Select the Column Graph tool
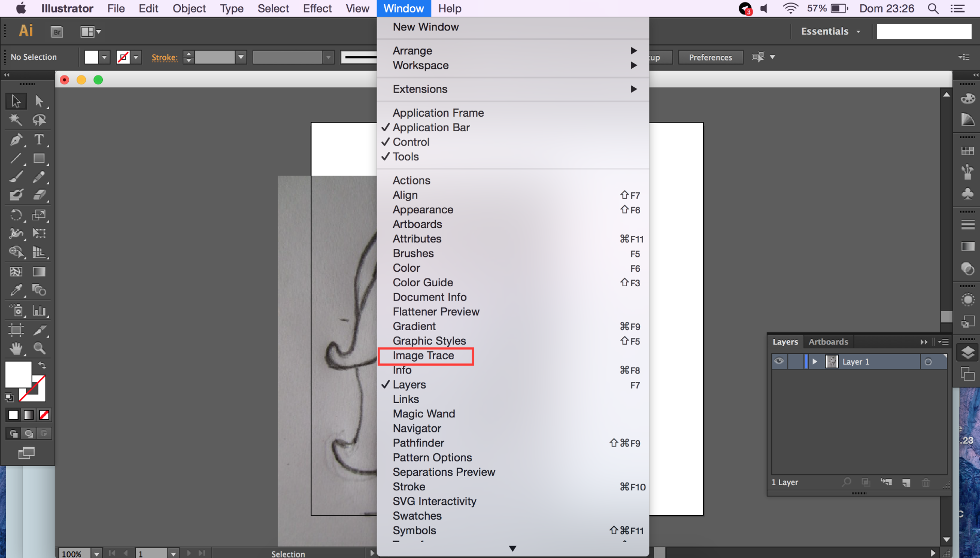980x558 pixels. click(x=39, y=311)
